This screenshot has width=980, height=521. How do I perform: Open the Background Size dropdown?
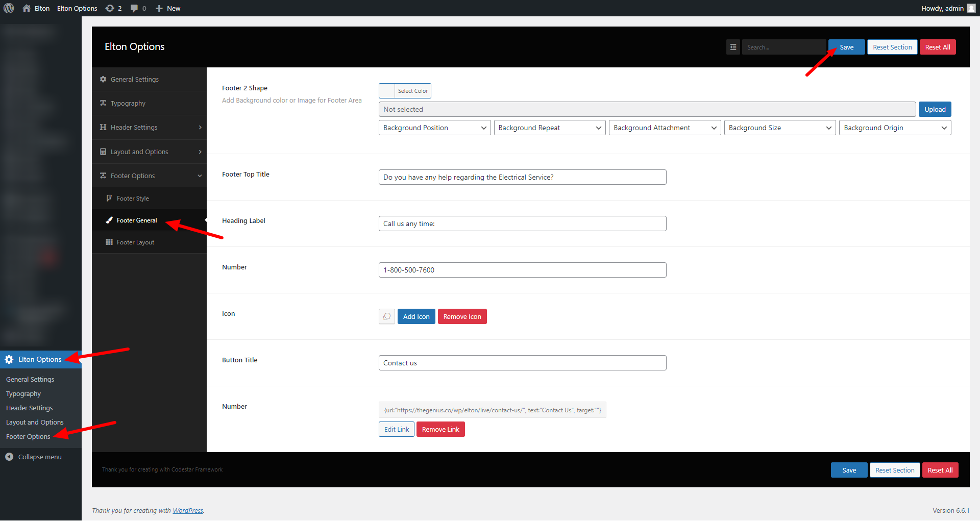point(779,128)
